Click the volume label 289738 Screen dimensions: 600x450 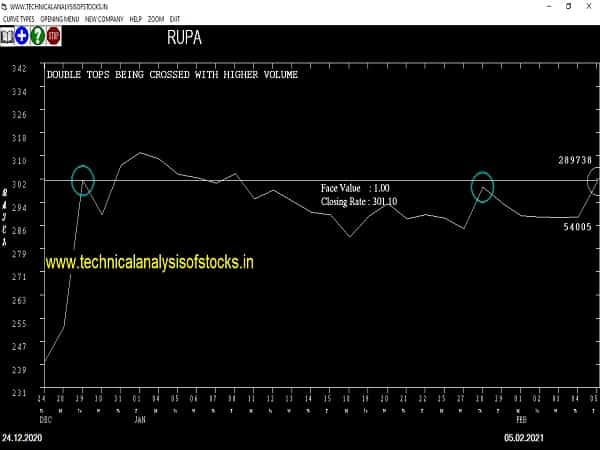[575, 160]
